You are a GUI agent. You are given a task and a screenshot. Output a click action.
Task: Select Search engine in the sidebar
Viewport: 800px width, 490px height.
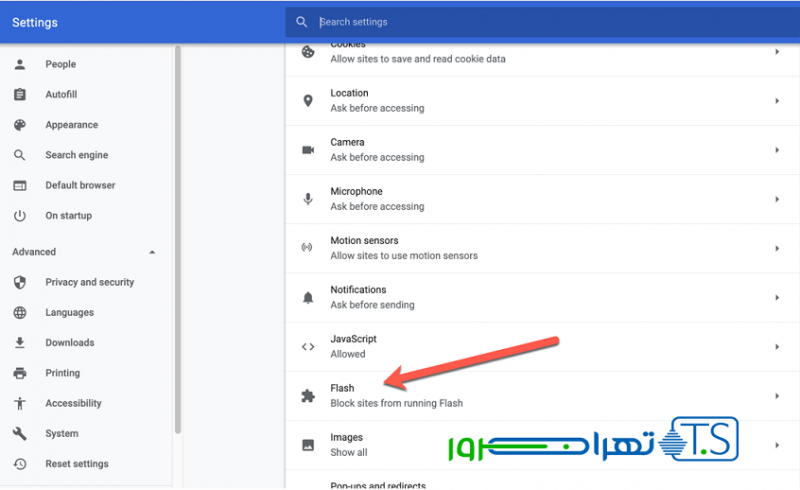click(76, 155)
